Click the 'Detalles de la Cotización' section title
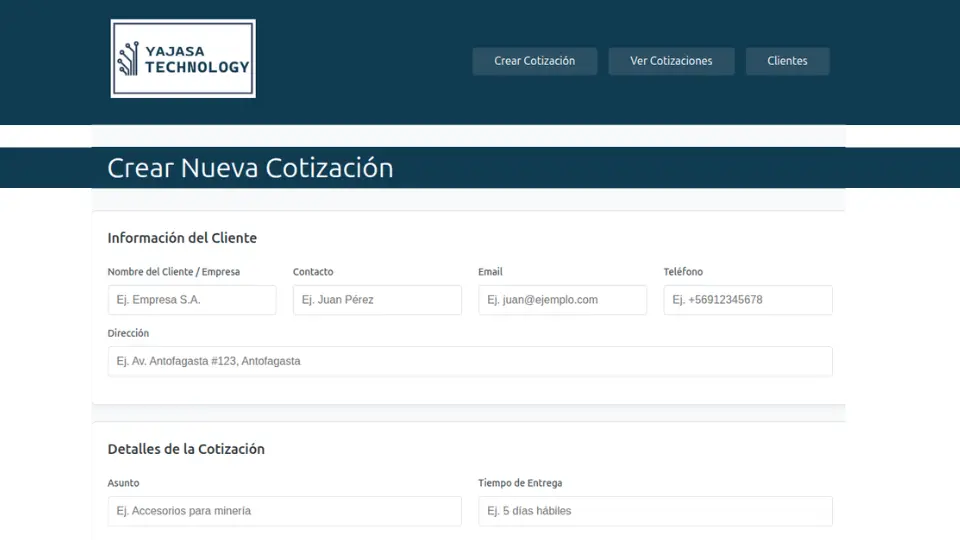Screen dimensions: 960x540 point(186,449)
